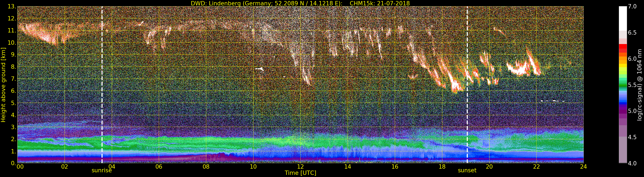Click the x-axis tick label '14'
Screen dimensions: 644x177
pos(347,167)
